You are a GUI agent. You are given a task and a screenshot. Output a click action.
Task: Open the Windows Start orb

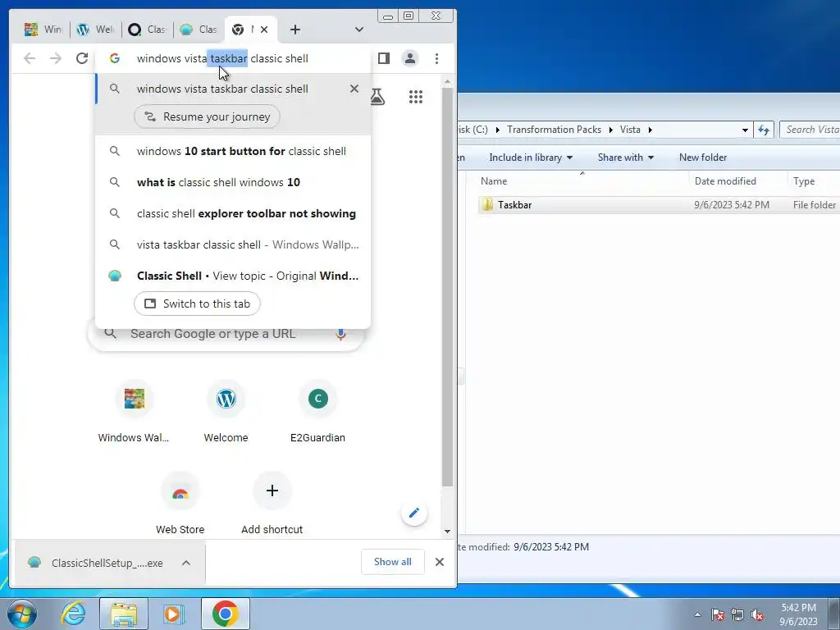tap(22, 614)
